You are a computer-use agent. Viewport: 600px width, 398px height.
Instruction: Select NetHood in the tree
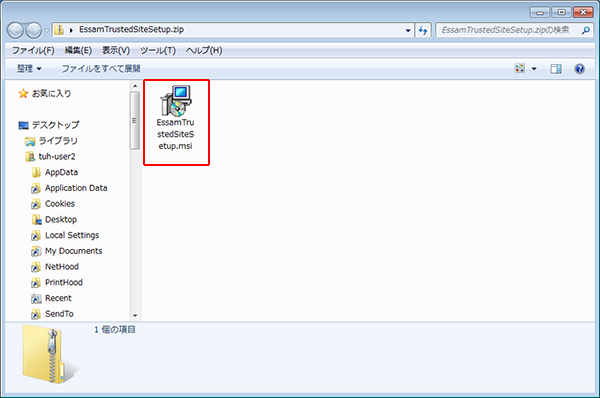[62, 266]
